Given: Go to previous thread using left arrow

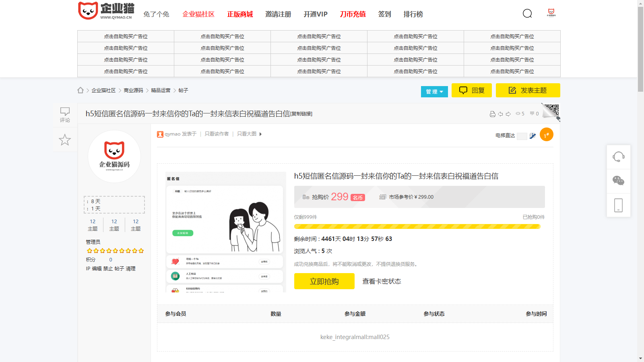Looking at the screenshot, I should pos(500,114).
